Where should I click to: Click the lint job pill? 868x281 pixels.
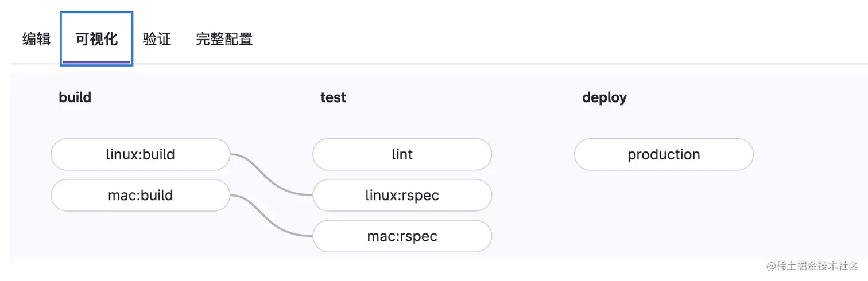point(402,154)
